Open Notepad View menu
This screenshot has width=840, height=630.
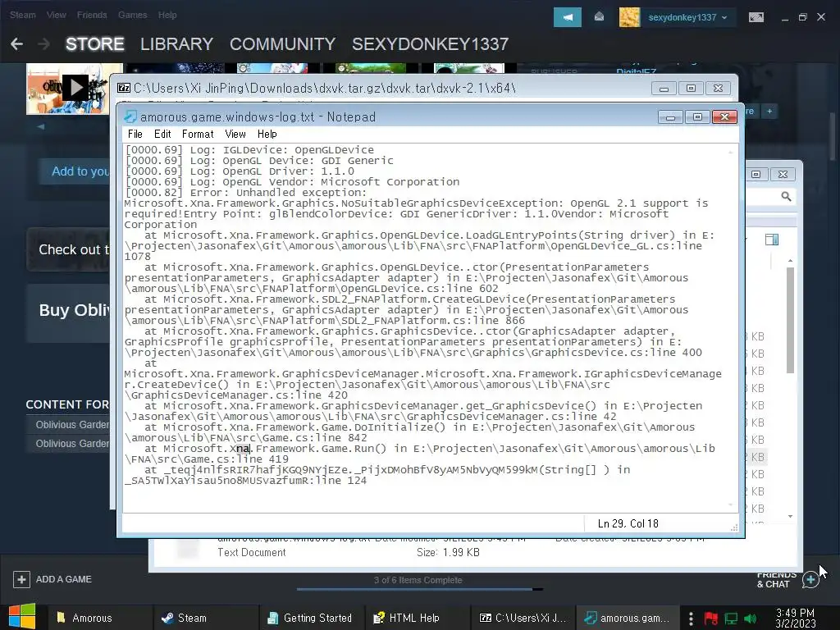click(x=235, y=134)
